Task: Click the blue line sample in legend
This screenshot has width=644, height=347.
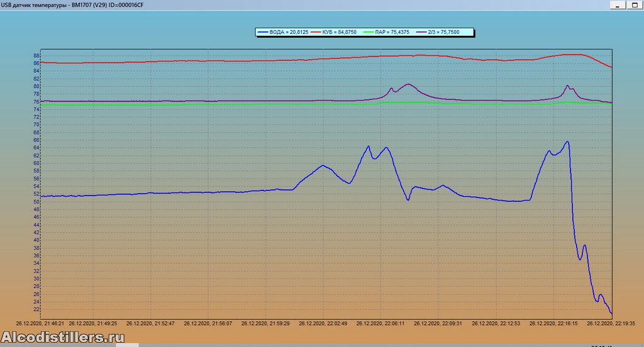Action: pos(262,31)
